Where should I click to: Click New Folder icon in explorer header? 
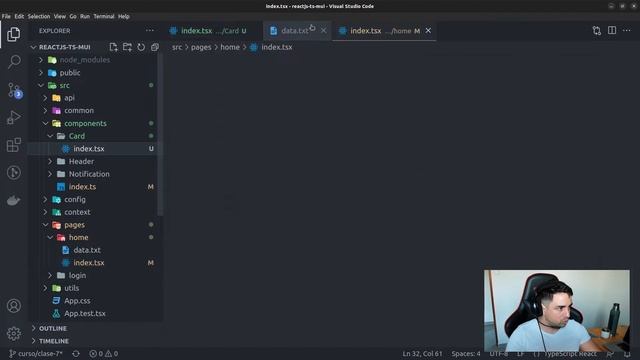point(127,47)
